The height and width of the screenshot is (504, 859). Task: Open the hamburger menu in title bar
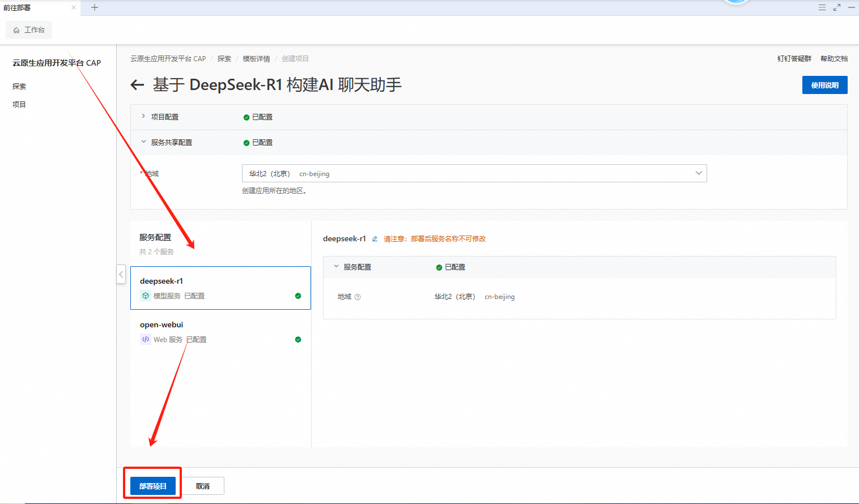[x=822, y=7]
